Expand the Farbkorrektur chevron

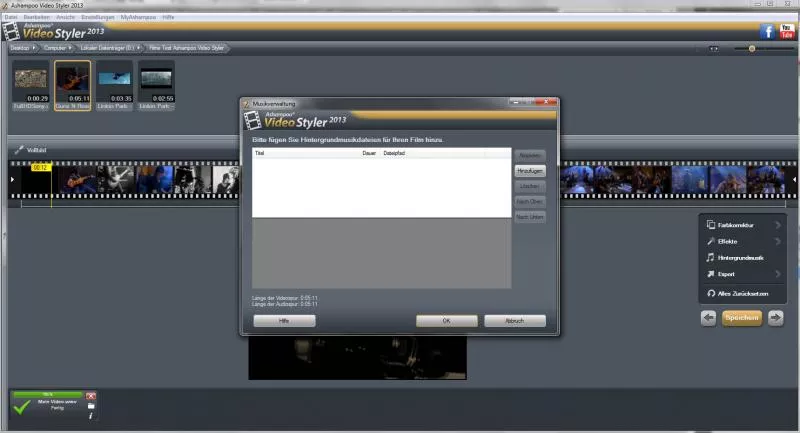coord(778,225)
